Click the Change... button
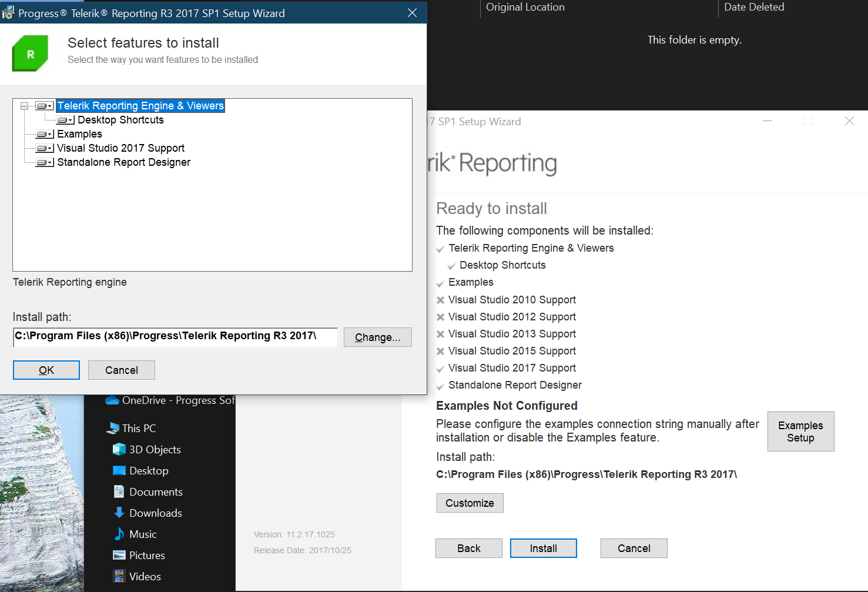Viewport: 868px width, 592px height. (x=378, y=337)
